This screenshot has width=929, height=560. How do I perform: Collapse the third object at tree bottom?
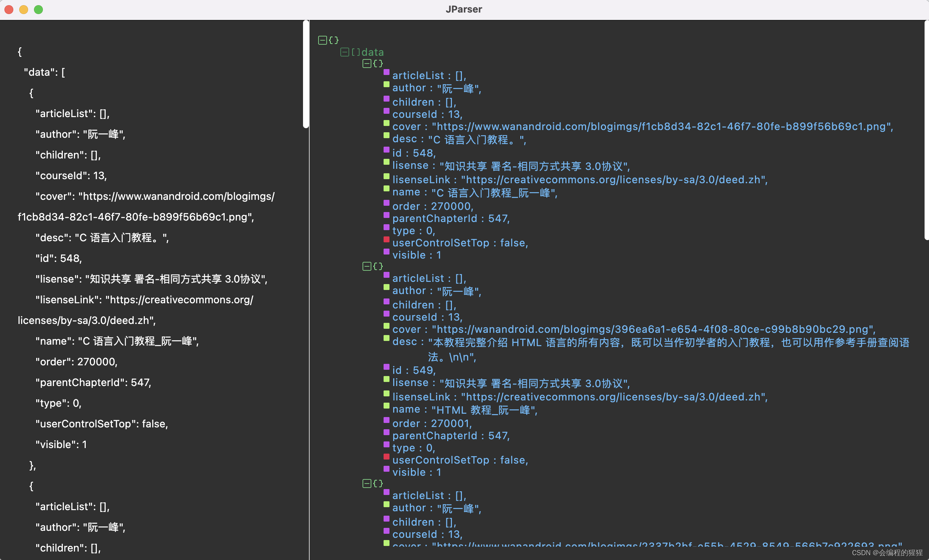click(367, 484)
